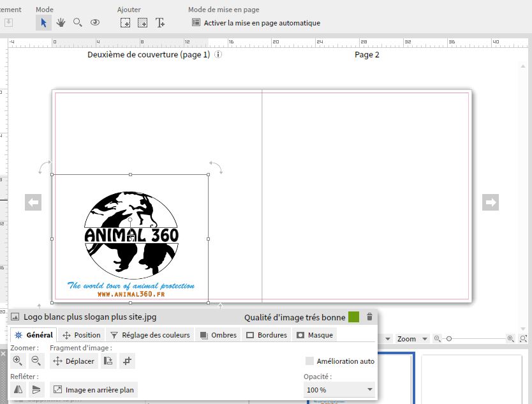Activate automatic page layout
The width and height of the screenshot is (532, 404).
click(256, 23)
